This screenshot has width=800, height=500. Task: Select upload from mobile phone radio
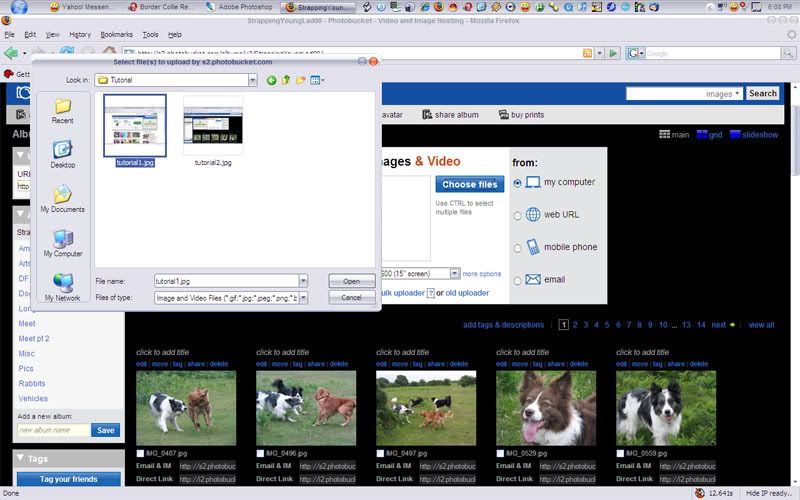517,248
